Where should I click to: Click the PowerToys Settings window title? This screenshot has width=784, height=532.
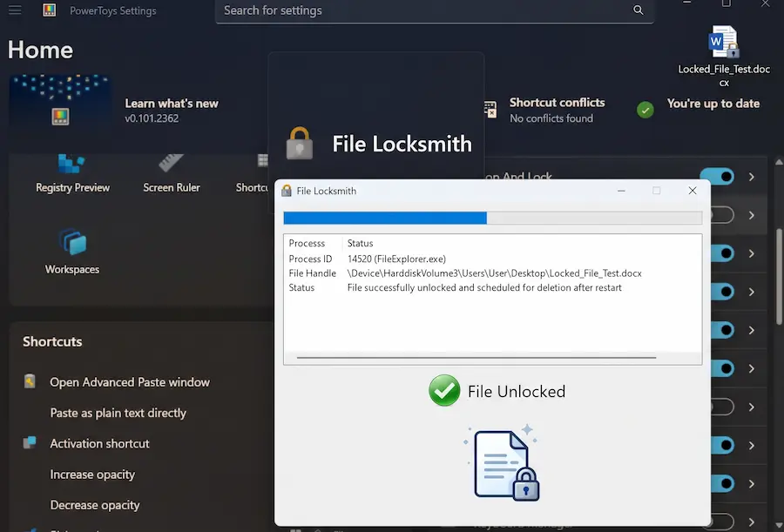coord(113,10)
